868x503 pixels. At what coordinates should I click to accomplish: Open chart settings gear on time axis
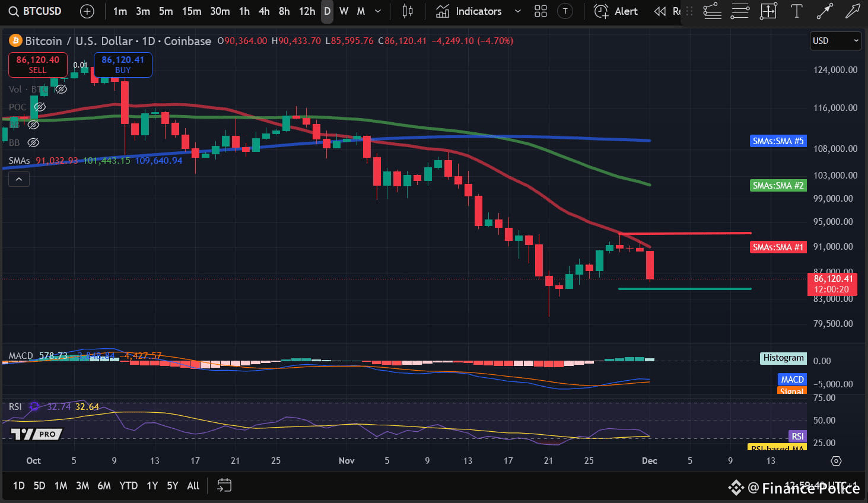[x=836, y=461]
